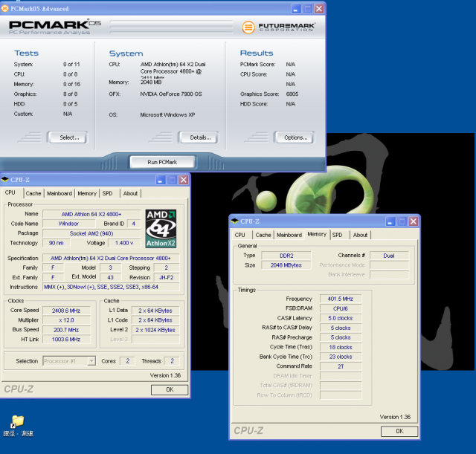This screenshot has height=454, width=476.
Task: Click the CAS# Latency value 5.0 clocks
Action: tap(341, 318)
